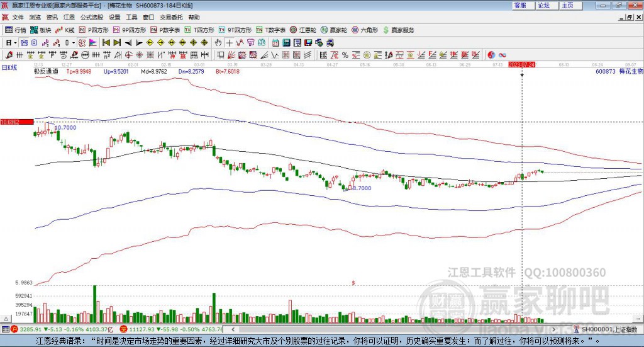644x347 pixels.
Task: Click the blue infinity loop icon
Action: coord(502,55)
